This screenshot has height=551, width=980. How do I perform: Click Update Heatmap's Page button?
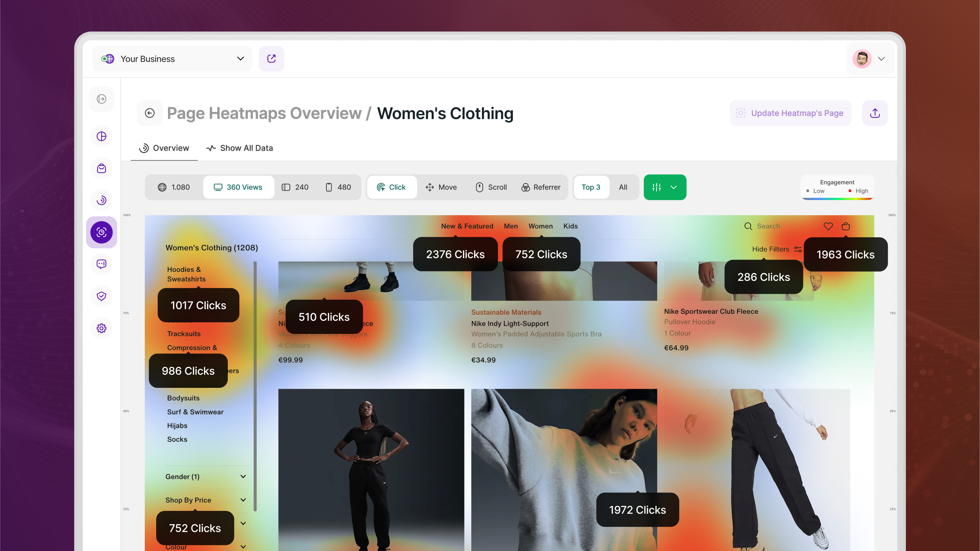(x=790, y=113)
